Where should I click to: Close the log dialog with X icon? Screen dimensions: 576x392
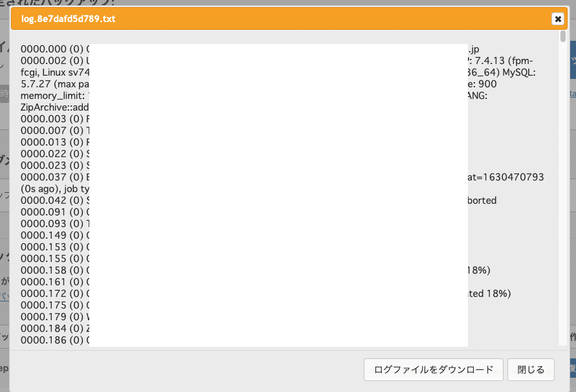[x=558, y=19]
